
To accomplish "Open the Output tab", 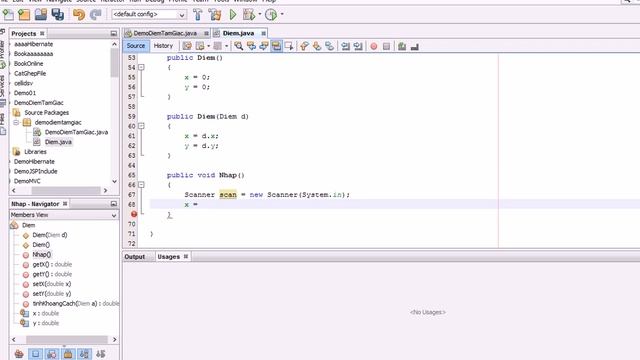I will click(135, 257).
